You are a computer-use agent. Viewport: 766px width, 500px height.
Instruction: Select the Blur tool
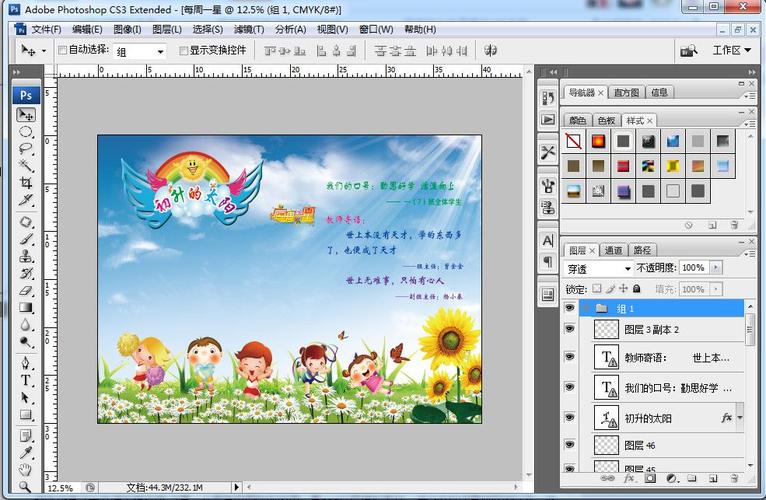[x=26, y=325]
